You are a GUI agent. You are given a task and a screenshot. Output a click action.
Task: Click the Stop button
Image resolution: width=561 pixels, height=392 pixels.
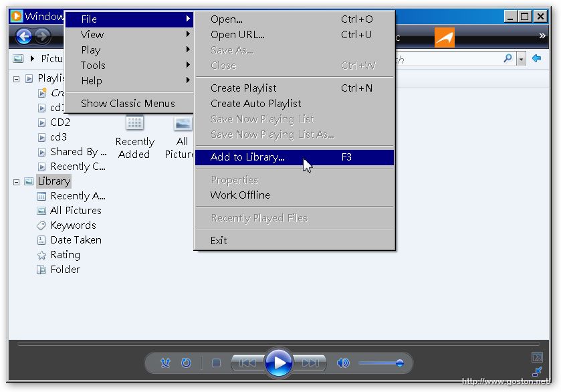pyautogui.click(x=216, y=363)
